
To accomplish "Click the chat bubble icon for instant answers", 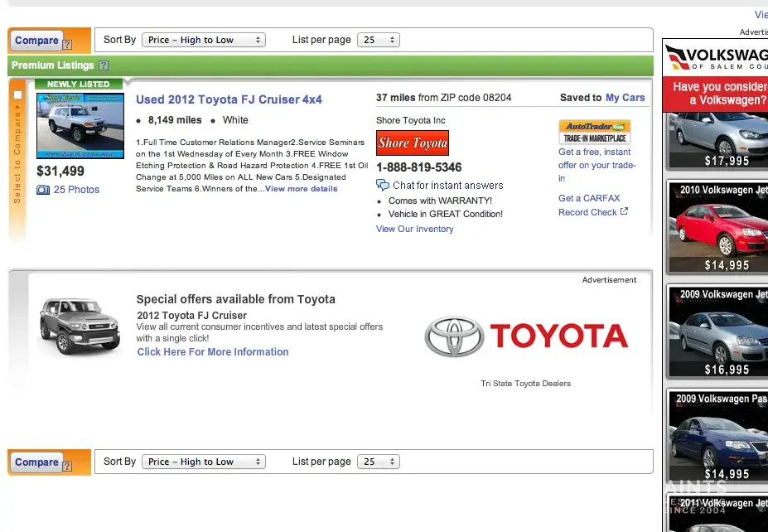I will coord(382,186).
